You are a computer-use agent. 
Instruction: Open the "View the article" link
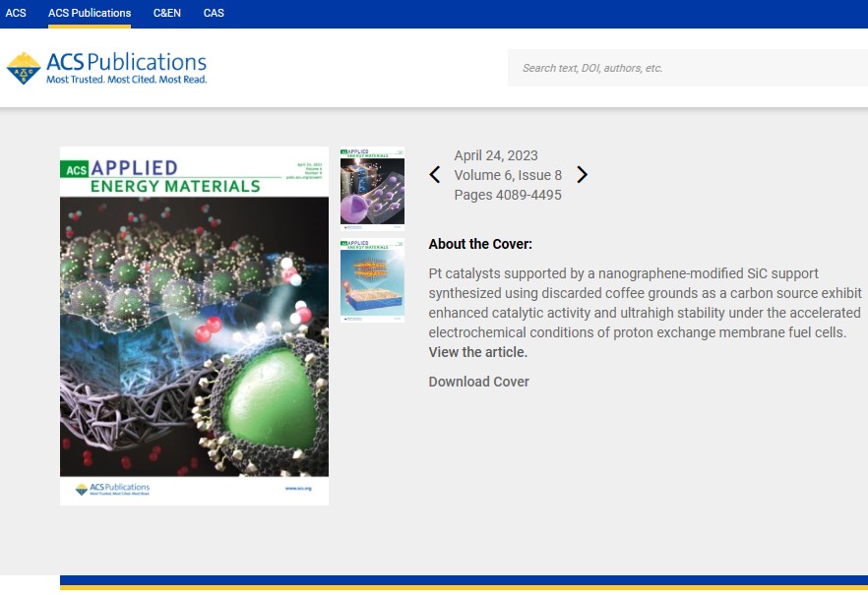[477, 351]
